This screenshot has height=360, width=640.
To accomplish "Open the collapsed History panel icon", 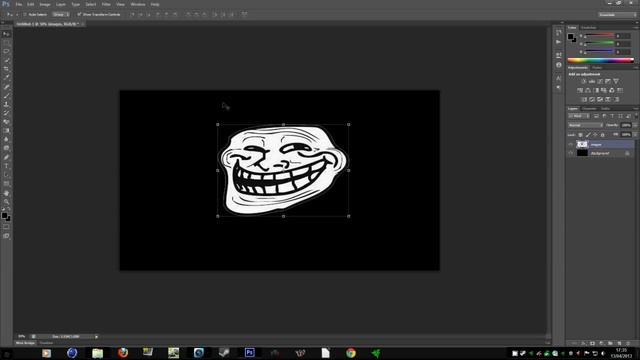I will (x=559, y=33).
